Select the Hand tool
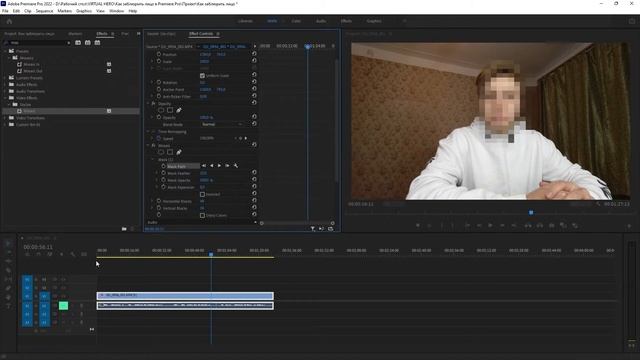 8,298
